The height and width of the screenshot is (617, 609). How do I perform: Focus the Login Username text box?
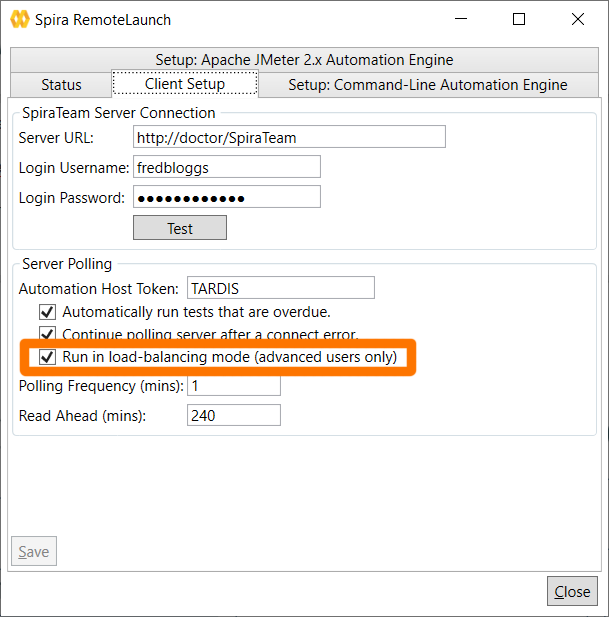point(226,167)
